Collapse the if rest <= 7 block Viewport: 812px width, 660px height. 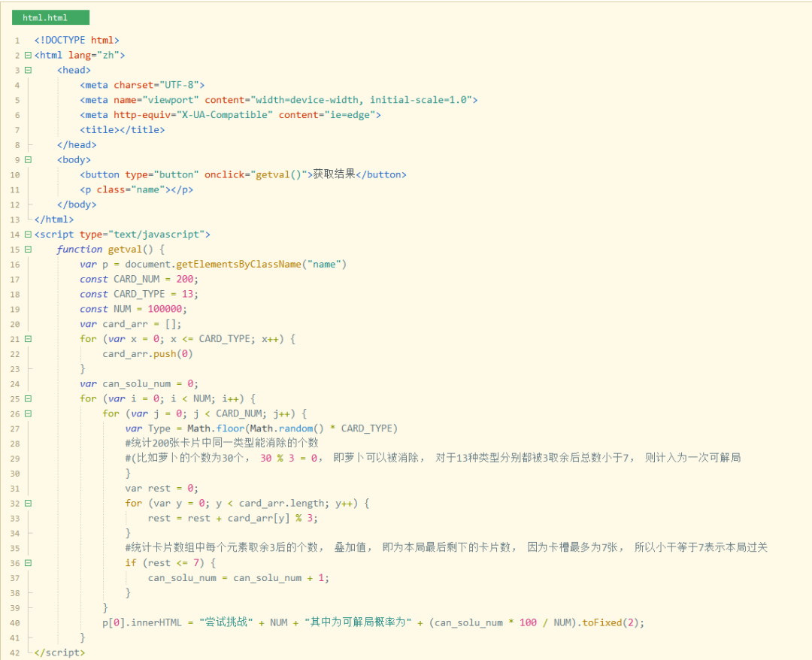(x=28, y=563)
